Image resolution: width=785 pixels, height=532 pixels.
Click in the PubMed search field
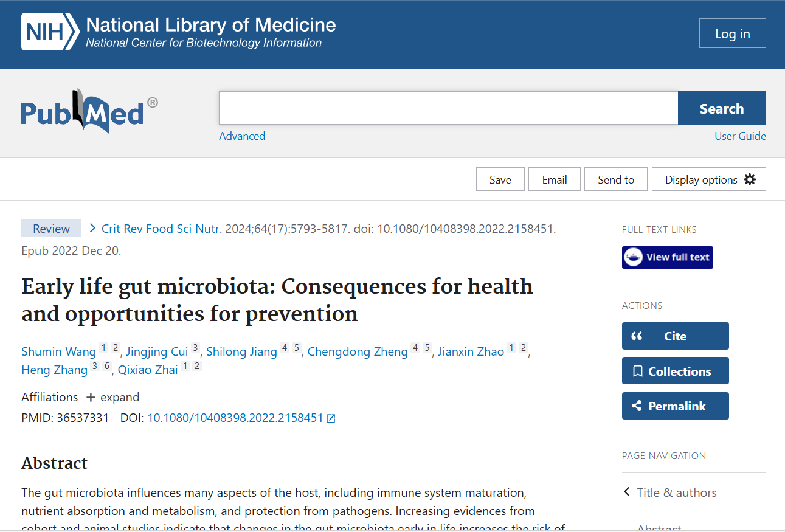(448, 108)
